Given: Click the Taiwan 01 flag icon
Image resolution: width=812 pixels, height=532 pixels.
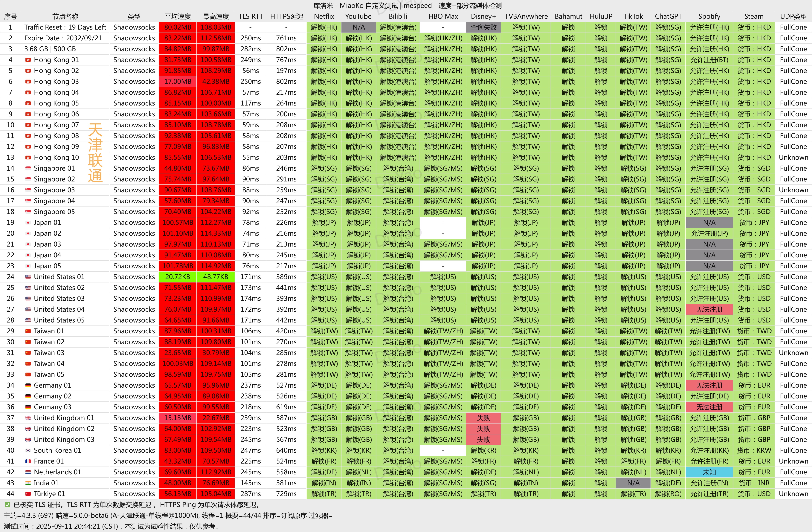Looking at the screenshot, I should point(28,331).
